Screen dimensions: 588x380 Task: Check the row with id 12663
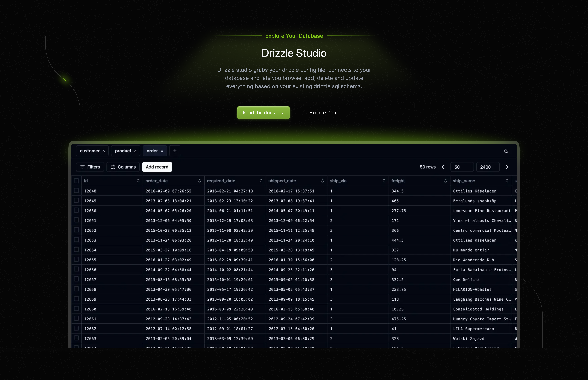(76, 338)
